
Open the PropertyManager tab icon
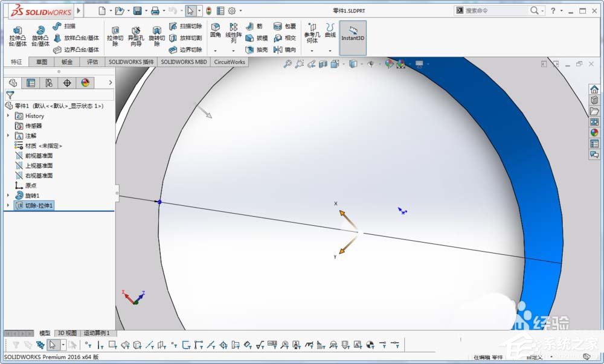[x=31, y=83]
